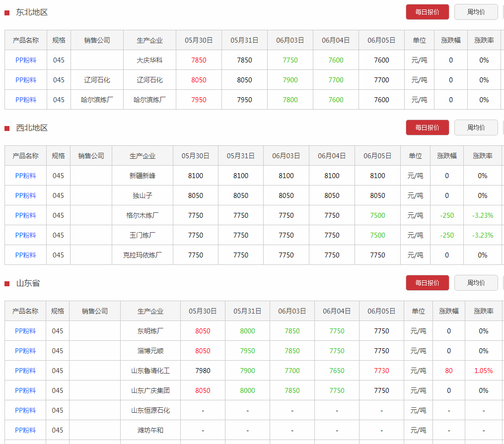Click 山东鲁清化工 producer cell
This screenshot has width=504, height=444.
pos(150,371)
